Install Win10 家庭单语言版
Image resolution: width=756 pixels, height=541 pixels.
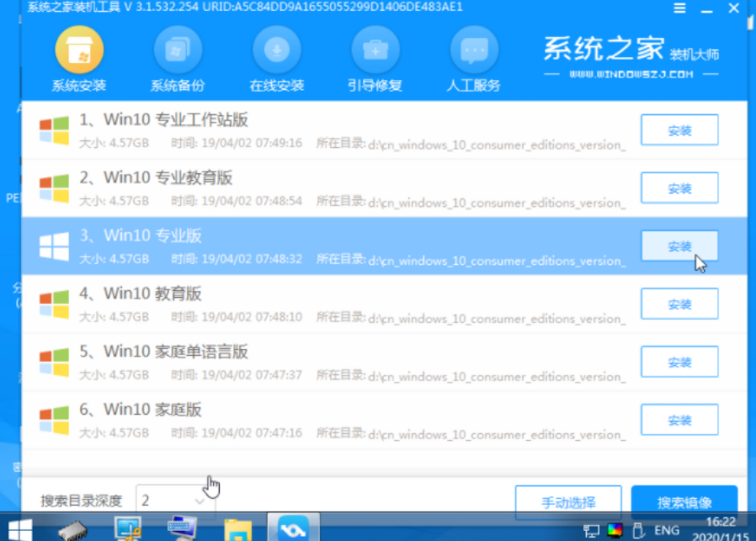click(x=679, y=362)
